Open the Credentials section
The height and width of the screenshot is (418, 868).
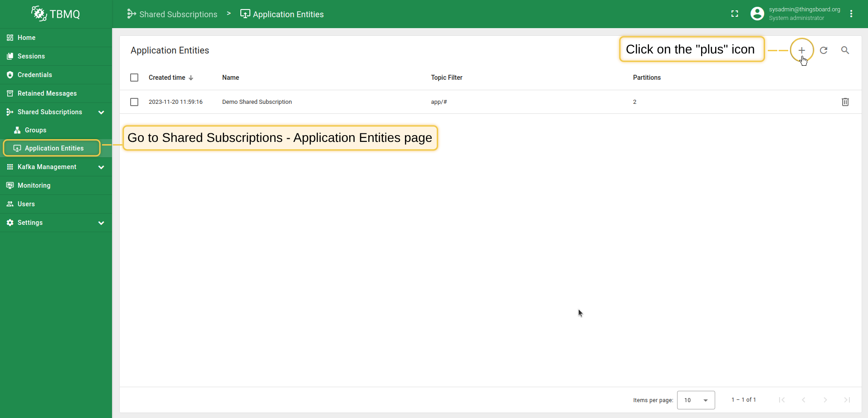(35, 74)
